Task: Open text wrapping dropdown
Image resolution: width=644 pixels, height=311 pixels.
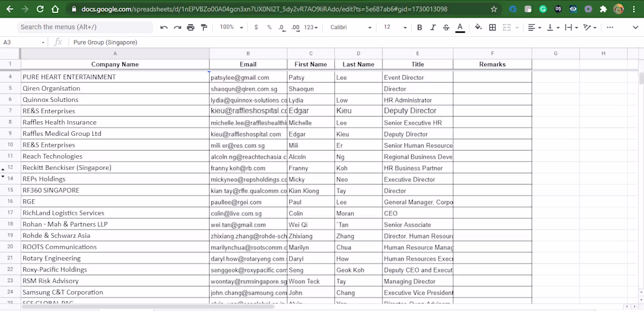Action: click(572, 27)
